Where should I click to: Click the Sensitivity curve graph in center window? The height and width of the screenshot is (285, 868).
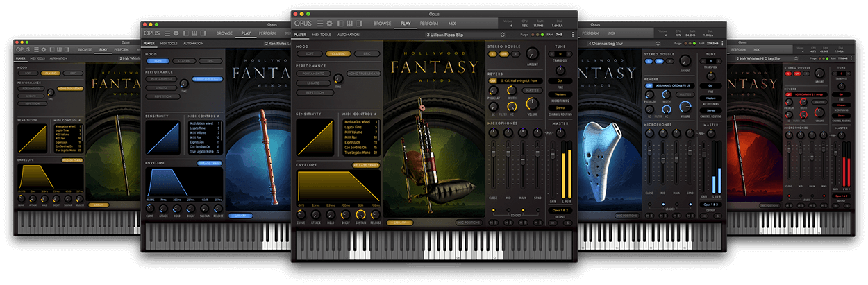point(316,136)
